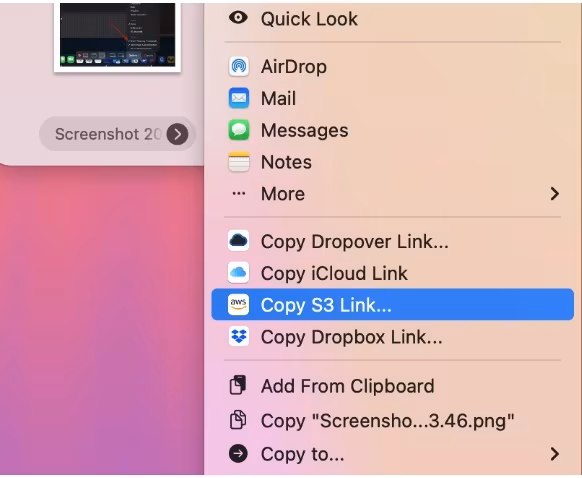582x478 pixels.
Task: Expand the More submenu chevron
Action: click(x=555, y=193)
